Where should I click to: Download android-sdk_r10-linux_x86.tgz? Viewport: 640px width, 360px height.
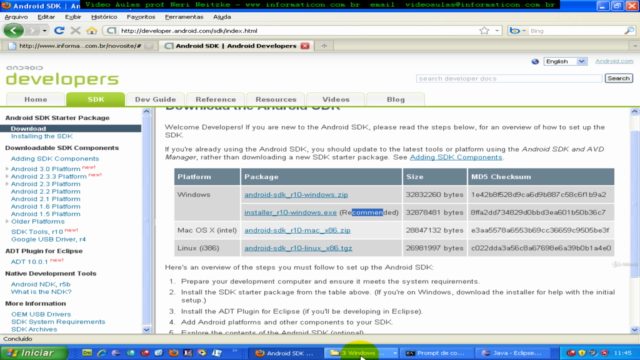point(298,248)
